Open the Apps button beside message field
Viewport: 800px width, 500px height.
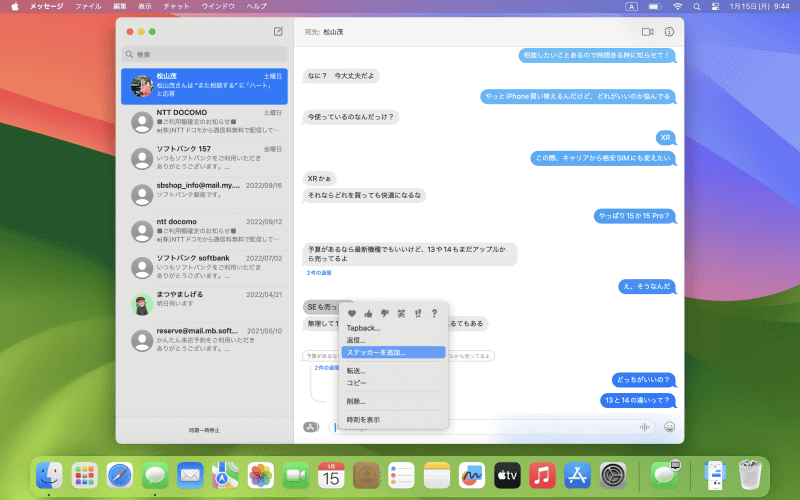tap(311, 427)
